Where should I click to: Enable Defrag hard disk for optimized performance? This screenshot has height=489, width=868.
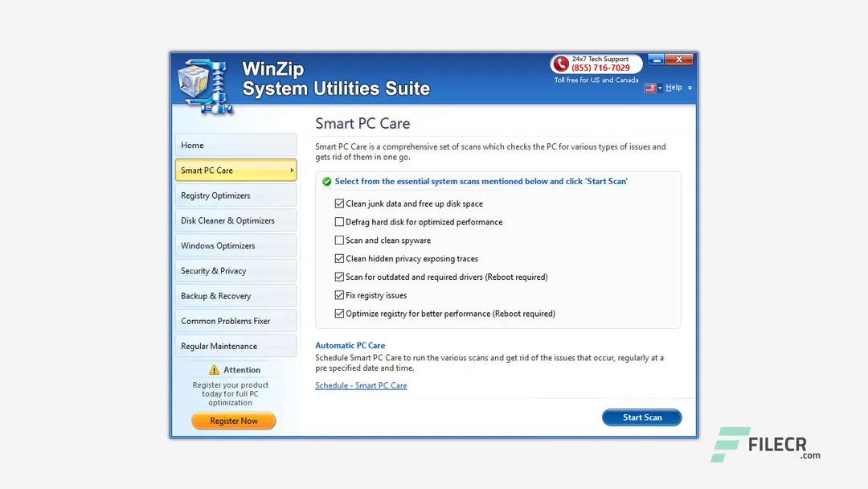click(x=339, y=222)
